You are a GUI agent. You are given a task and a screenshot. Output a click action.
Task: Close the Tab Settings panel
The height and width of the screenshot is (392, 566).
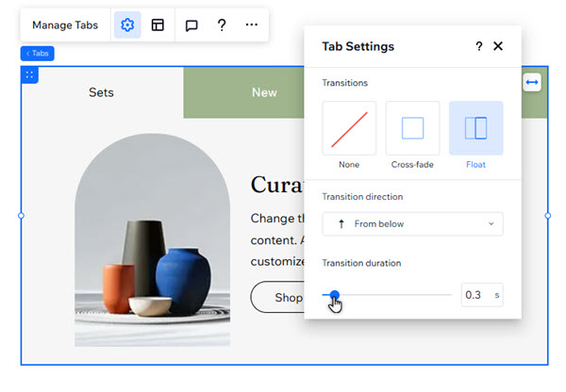tap(498, 46)
